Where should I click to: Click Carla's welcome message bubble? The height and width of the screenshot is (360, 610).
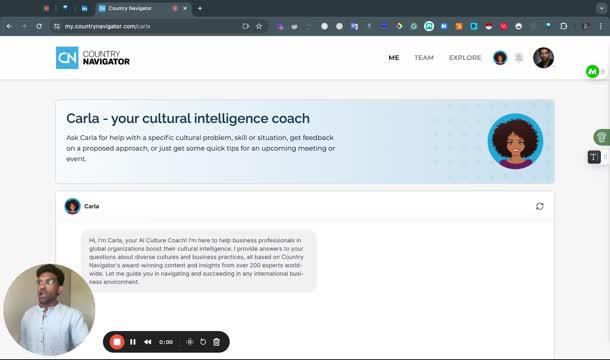199,261
